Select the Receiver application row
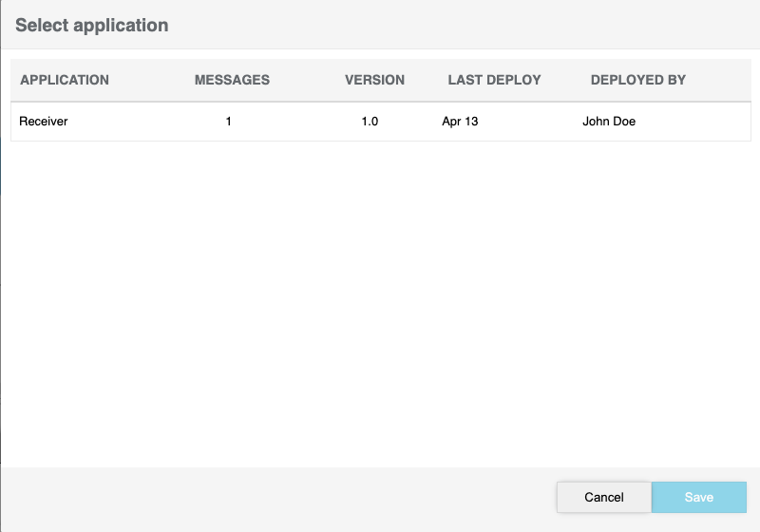This screenshot has height=532, width=760. [44, 122]
